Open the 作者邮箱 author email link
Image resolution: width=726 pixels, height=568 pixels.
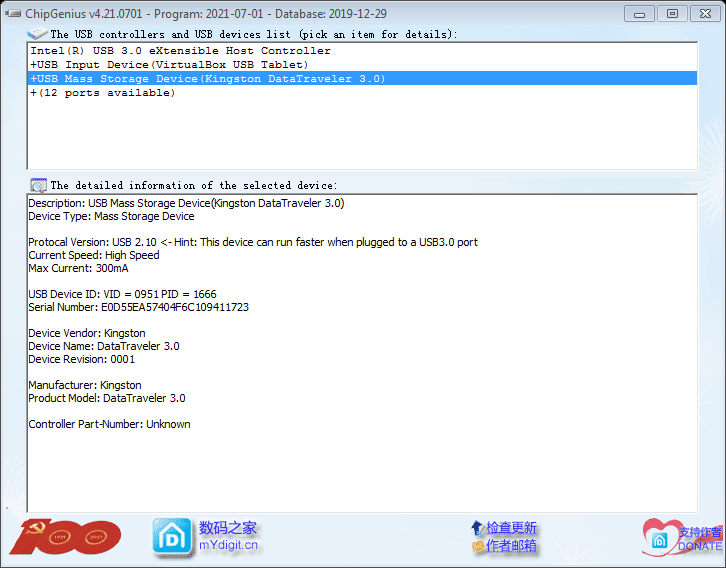tap(511, 546)
